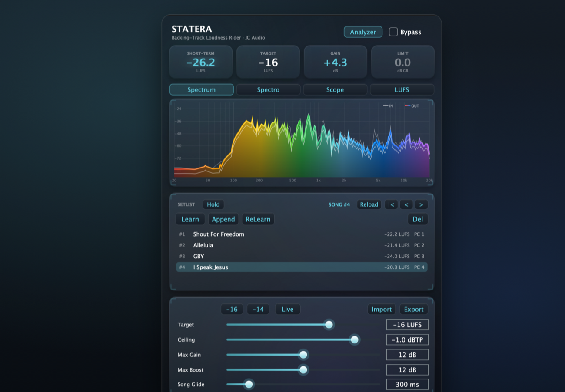
Task: Click the Short-Term -26.2 LUFS readout
Action: [x=201, y=62]
